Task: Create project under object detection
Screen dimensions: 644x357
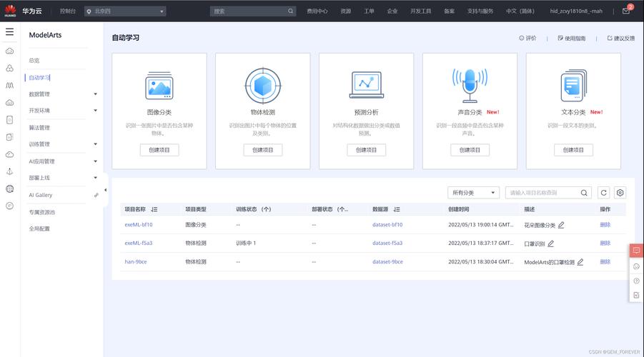Action: click(x=263, y=150)
